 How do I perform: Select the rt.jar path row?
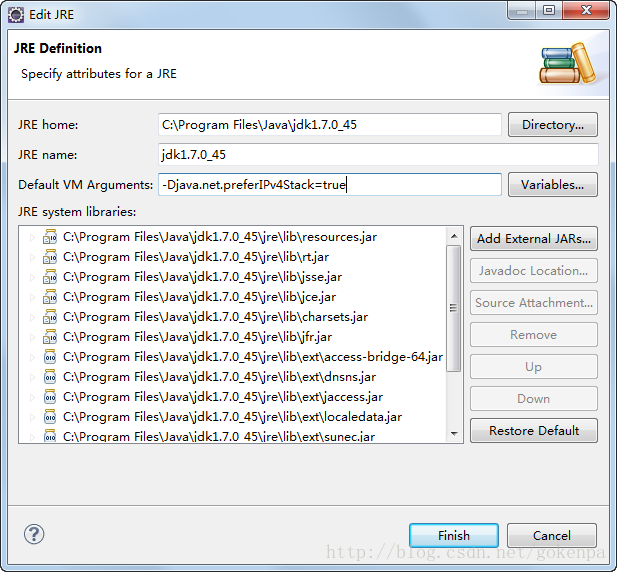196,257
